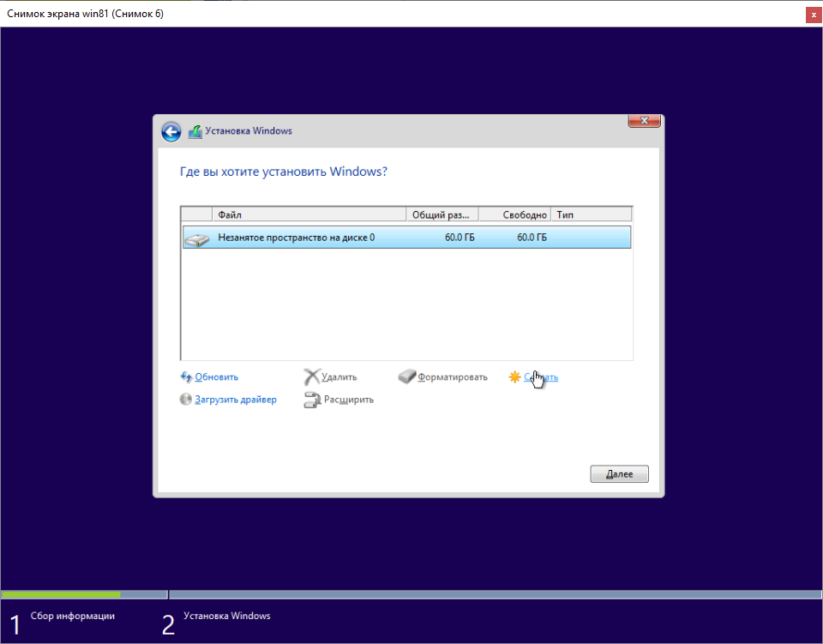
Task: Click the Удалить link
Action: [x=339, y=376]
